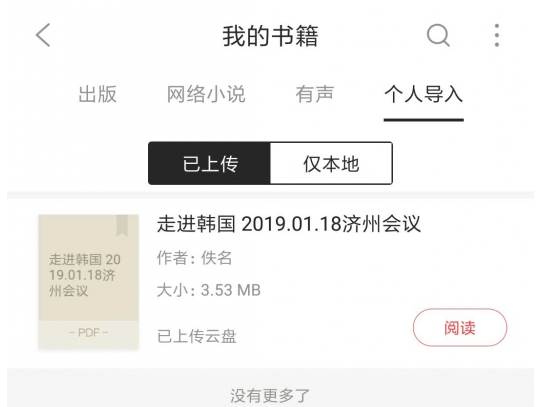Toggle to the 已上传 segment
Image resolution: width=544 pixels, height=407 pixels.
tap(209, 163)
